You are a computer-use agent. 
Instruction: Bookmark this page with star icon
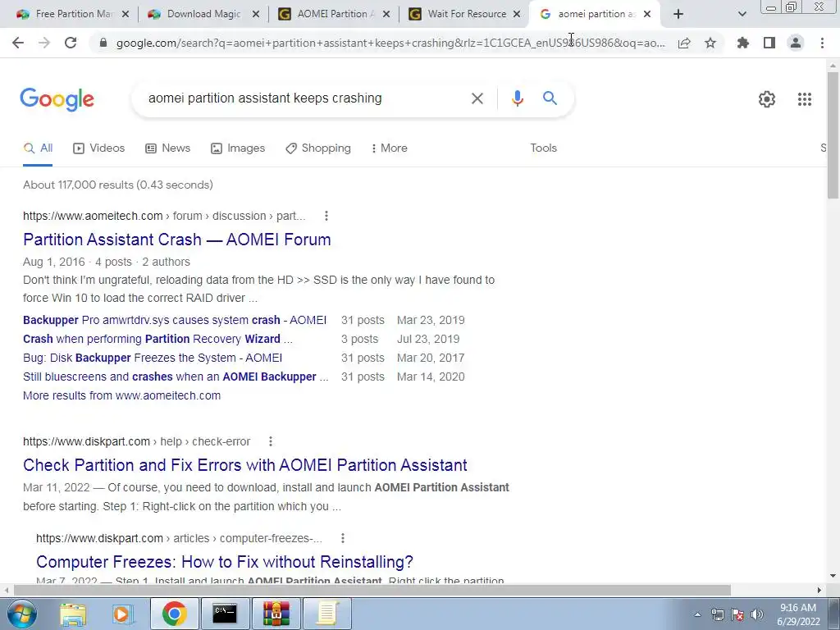710,43
